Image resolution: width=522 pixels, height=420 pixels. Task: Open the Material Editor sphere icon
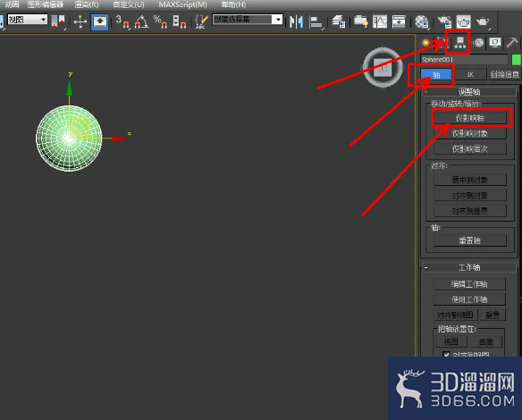(x=422, y=22)
